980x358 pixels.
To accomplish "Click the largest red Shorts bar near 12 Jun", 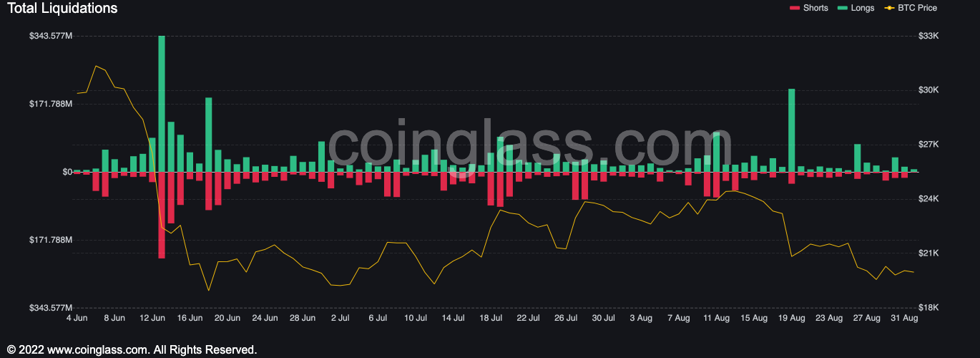I will coord(162,215).
